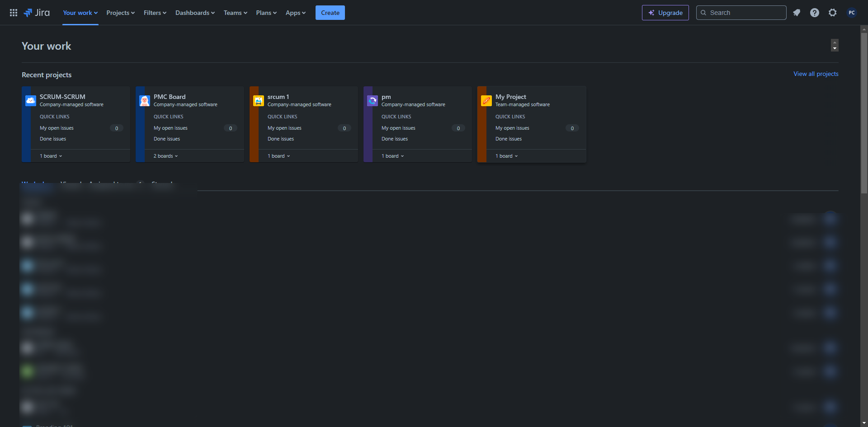Open Done issues for SCRUM-SCRUM

point(53,139)
